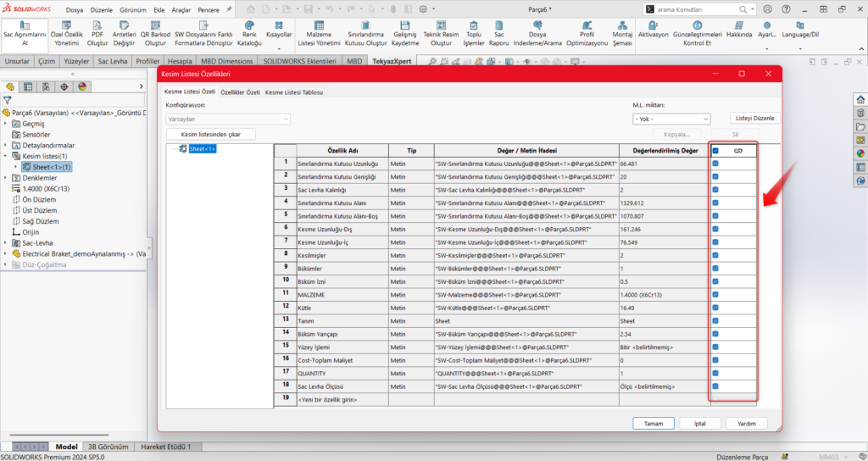868x461 pixels.
Task: Toggle checkbox for Sınırlandırma Kutusu Uzunluğu row
Action: [x=715, y=164]
